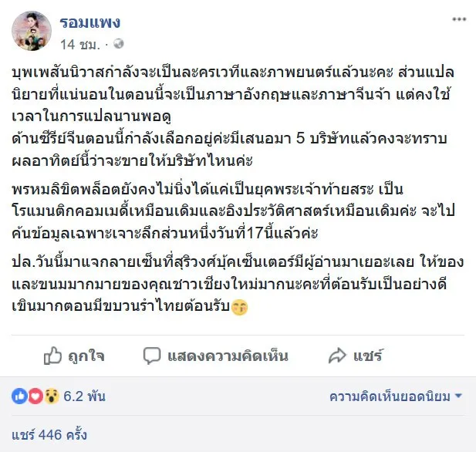The image size is (476, 452).
Task: Click the paragraph starting with พรหมลิขิต
Action: [x=231, y=210]
